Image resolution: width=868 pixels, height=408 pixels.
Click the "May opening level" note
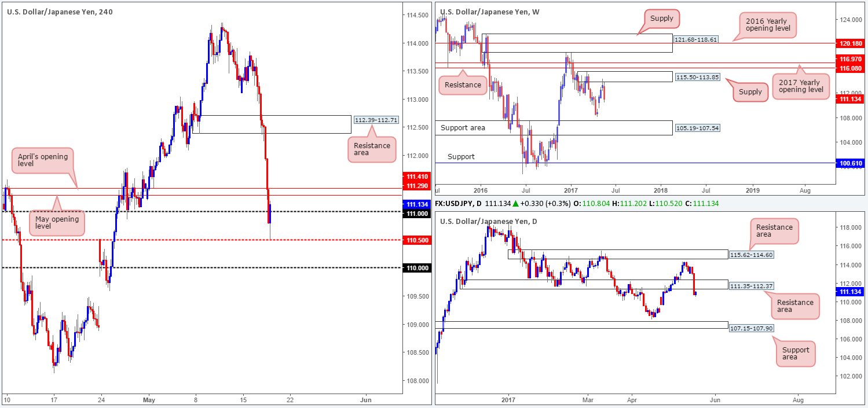pyautogui.click(x=56, y=223)
